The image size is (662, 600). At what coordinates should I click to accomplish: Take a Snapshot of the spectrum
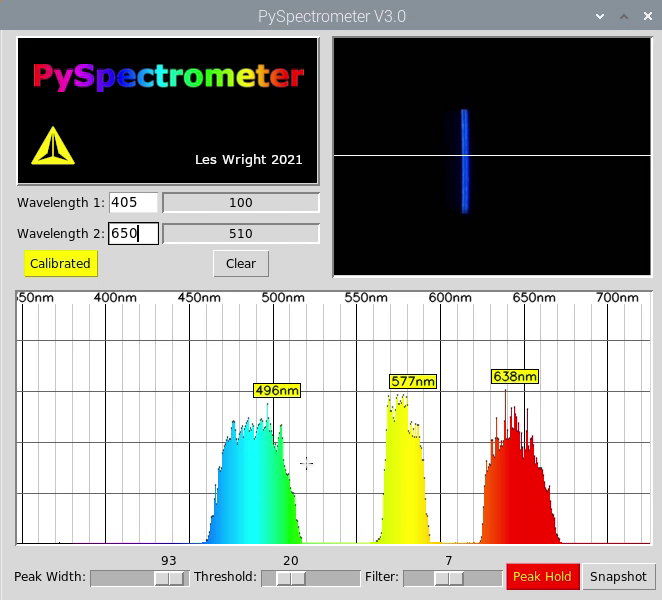[x=618, y=576]
